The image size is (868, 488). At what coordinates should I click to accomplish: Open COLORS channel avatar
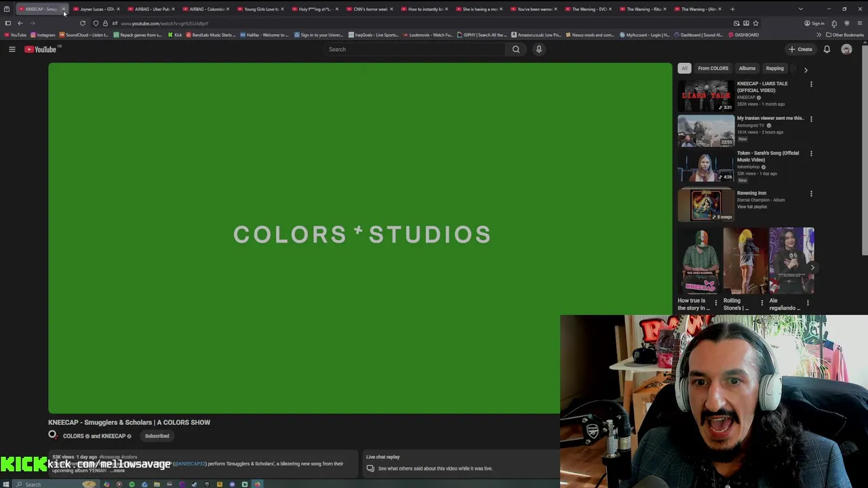tap(53, 435)
